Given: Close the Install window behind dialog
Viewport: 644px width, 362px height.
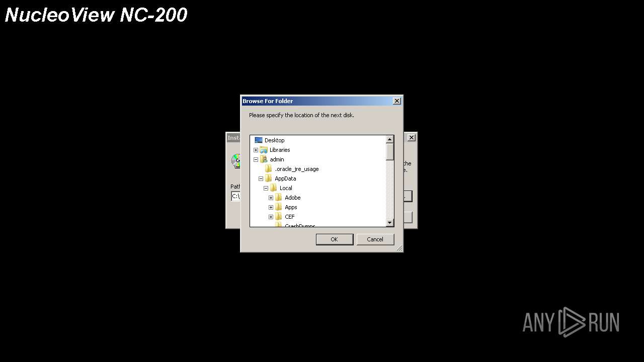Looking at the screenshot, I should coord(411,137).
